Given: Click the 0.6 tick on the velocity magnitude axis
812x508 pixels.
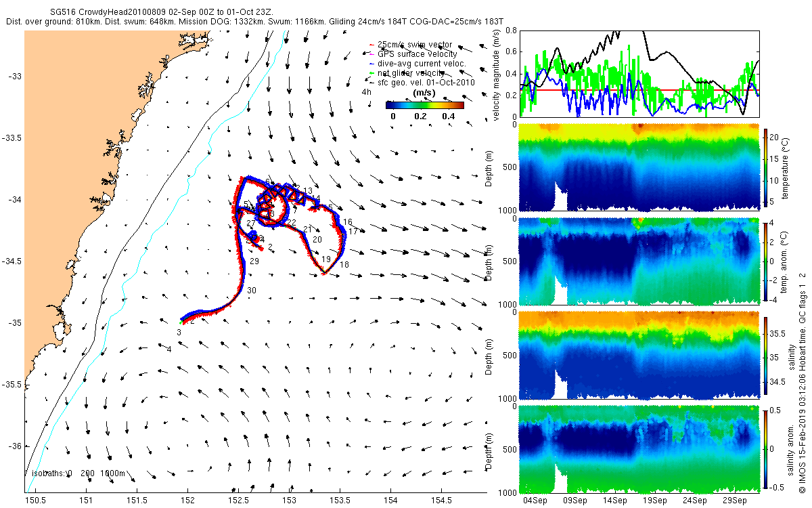Looking at the screenshot, I should click(511, 53).
